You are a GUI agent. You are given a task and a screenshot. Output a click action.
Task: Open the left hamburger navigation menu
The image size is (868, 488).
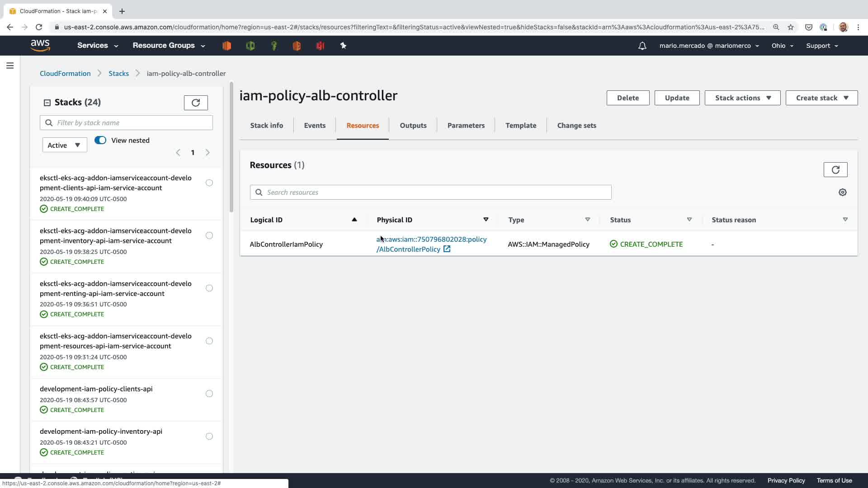[x=10, y=66]
